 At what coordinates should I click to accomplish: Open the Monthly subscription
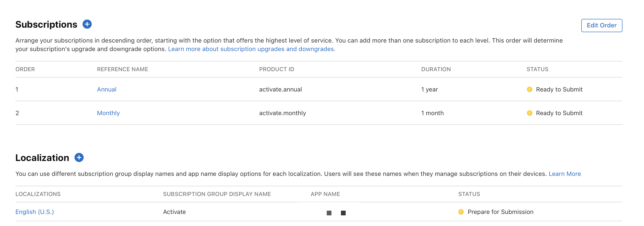pos(108,113)
